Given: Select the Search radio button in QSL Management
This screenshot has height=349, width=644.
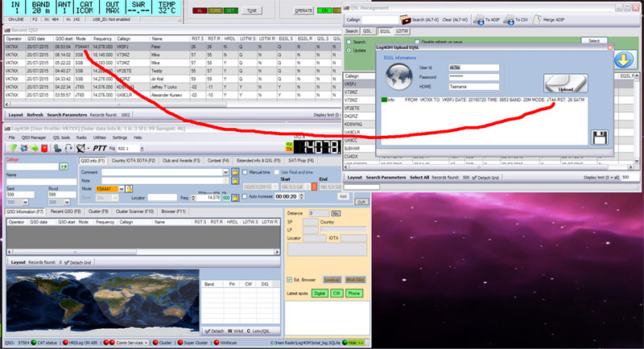Looking at the screenshot, I should pyautogui.click(x=349, y=42).
